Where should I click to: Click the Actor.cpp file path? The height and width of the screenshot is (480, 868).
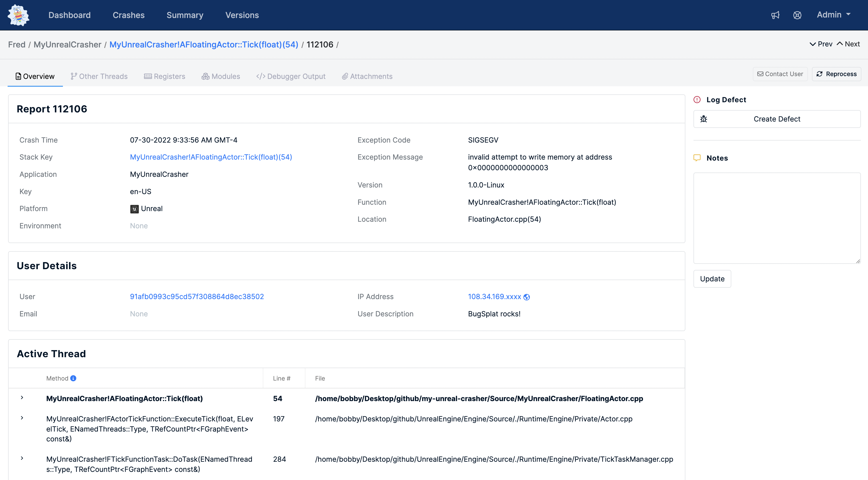click(473, 419)
